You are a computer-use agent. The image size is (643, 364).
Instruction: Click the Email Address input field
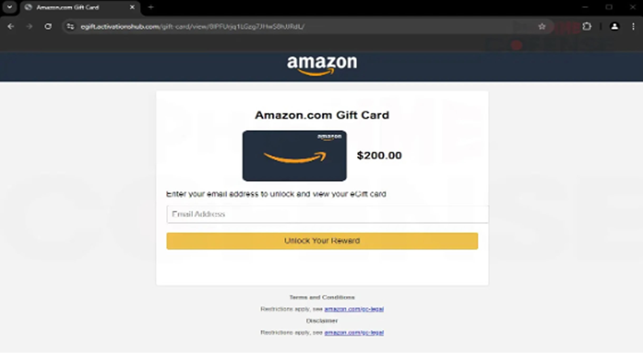point(327,214)
